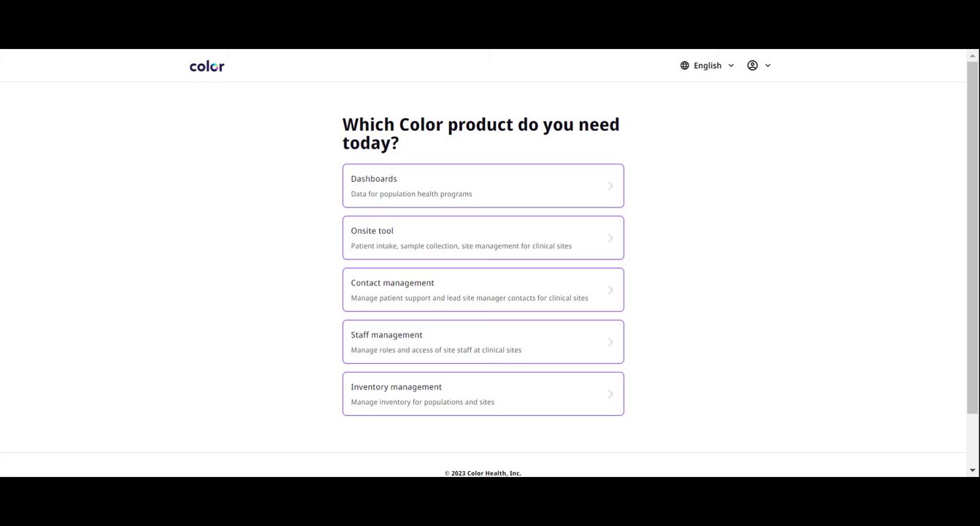Viewport: 980px width, 526px height.
Task: Click the chevron arrow on Onsite tool card
Action: point(610,238)
